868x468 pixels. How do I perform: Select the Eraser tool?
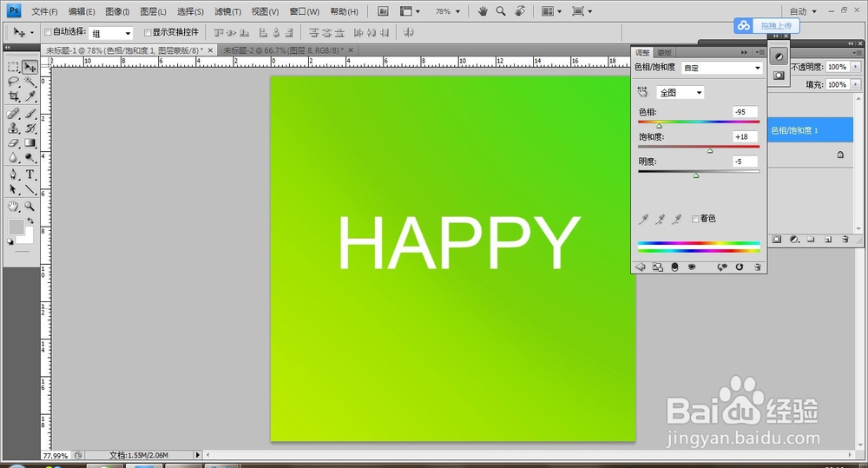pyautogui.click(x=13, y=143)
